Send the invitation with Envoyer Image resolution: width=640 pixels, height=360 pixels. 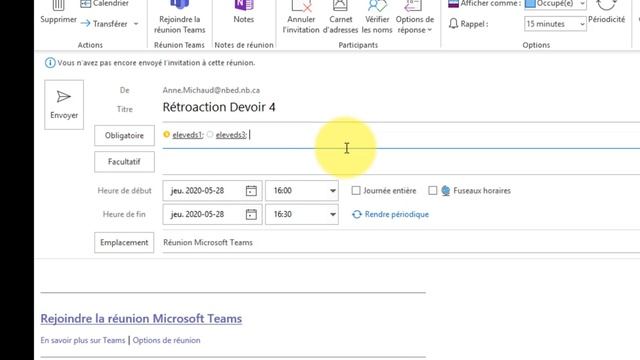(x=64, y=105)
